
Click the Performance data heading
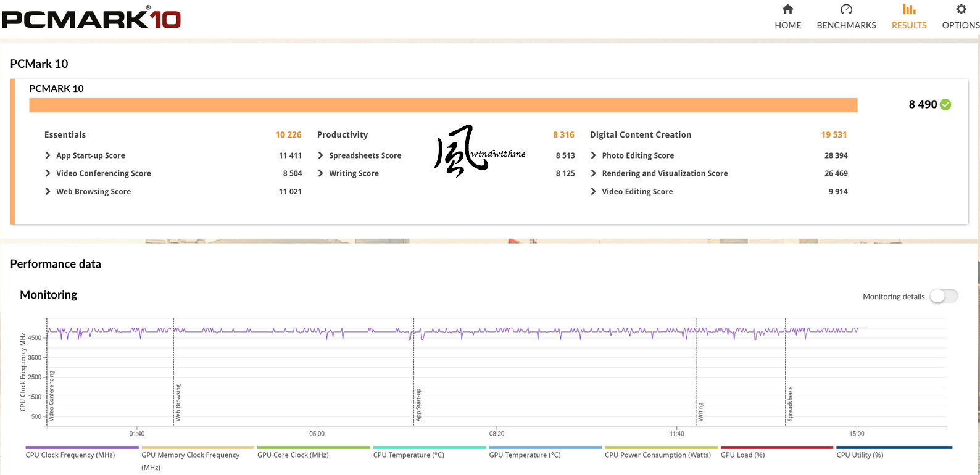point(56,264)
